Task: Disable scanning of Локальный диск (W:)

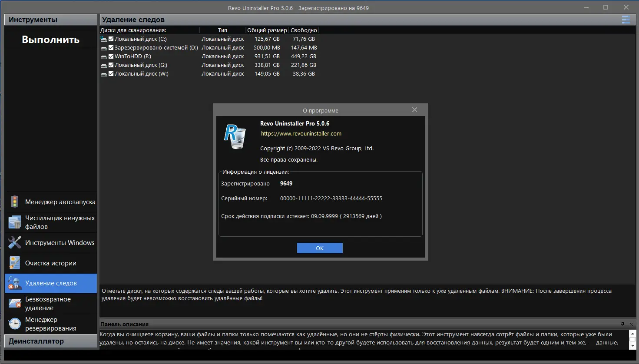Action: pos(110,73)
